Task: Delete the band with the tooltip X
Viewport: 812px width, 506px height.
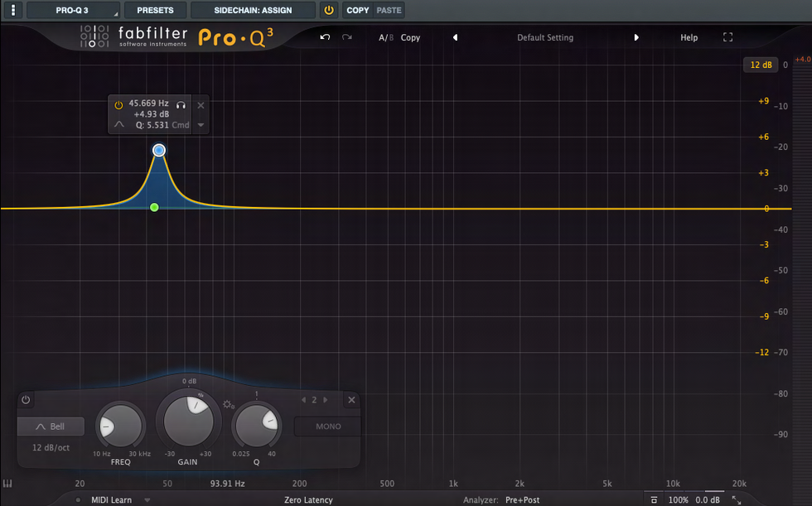Action: pyautogui.click(x=201, y=105)
